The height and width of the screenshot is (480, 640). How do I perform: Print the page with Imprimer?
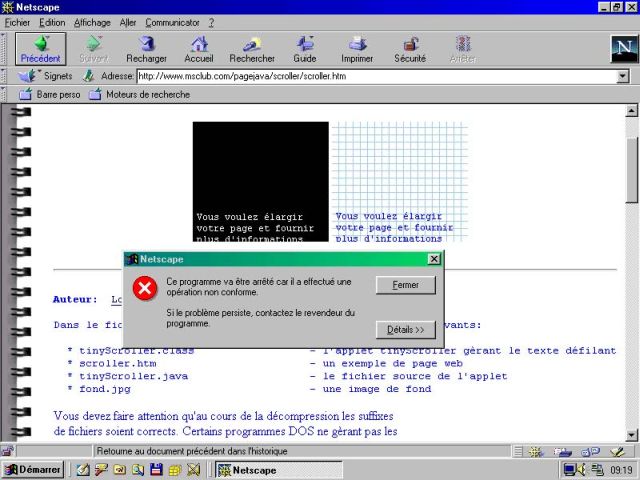[357, 49]
